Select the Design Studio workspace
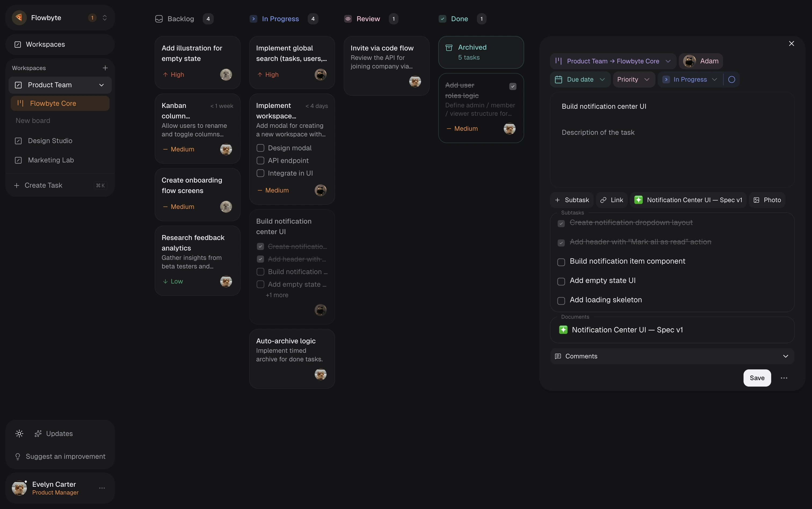The height and width of the screenshot is (509, 812). coord(50,141)
